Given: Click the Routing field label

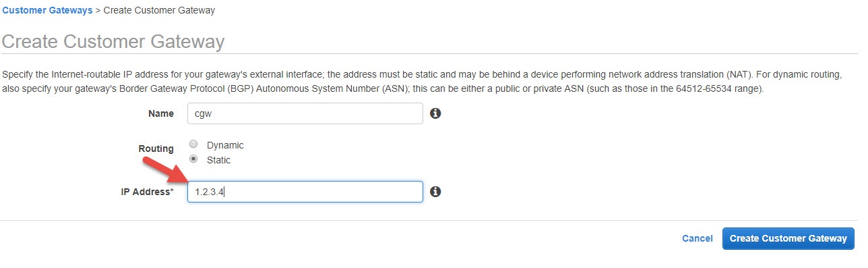Looking at the screenshot, I should [156, 149].
